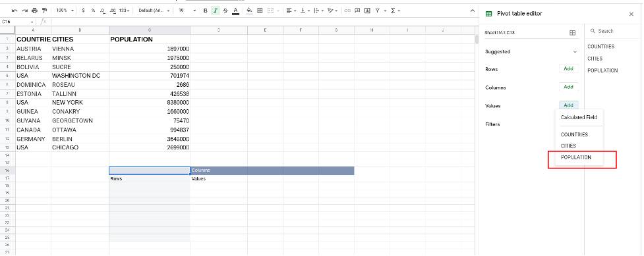Click the insert comment icon
The height and width of the screenshot is (256, 644).
point(357,11)
